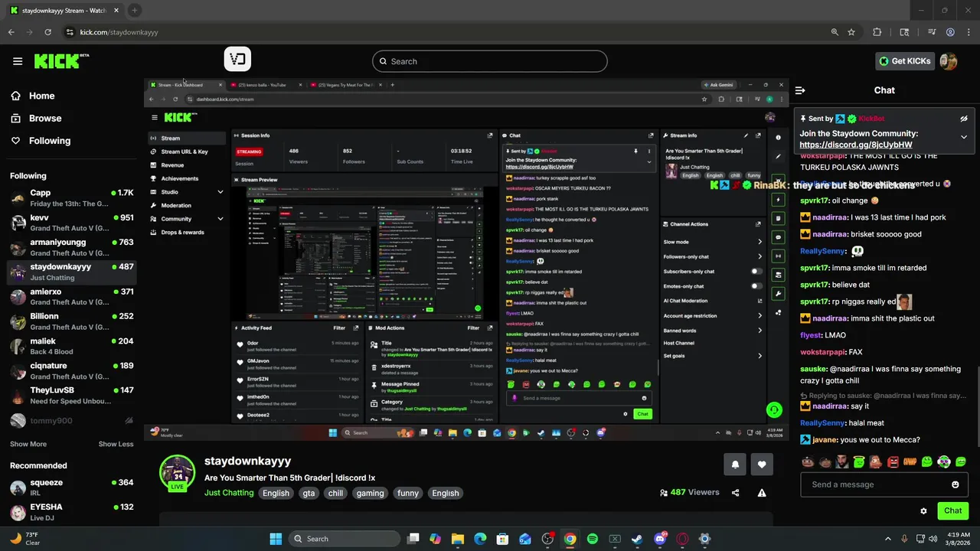Click the notification bell for staydownkayyy

(x=735, y=464)
